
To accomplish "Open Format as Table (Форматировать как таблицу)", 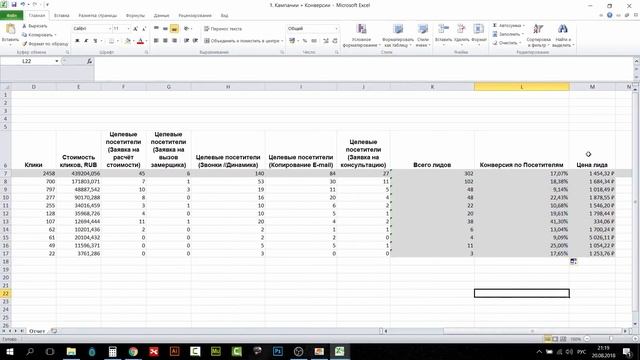I will coord(398,36).
